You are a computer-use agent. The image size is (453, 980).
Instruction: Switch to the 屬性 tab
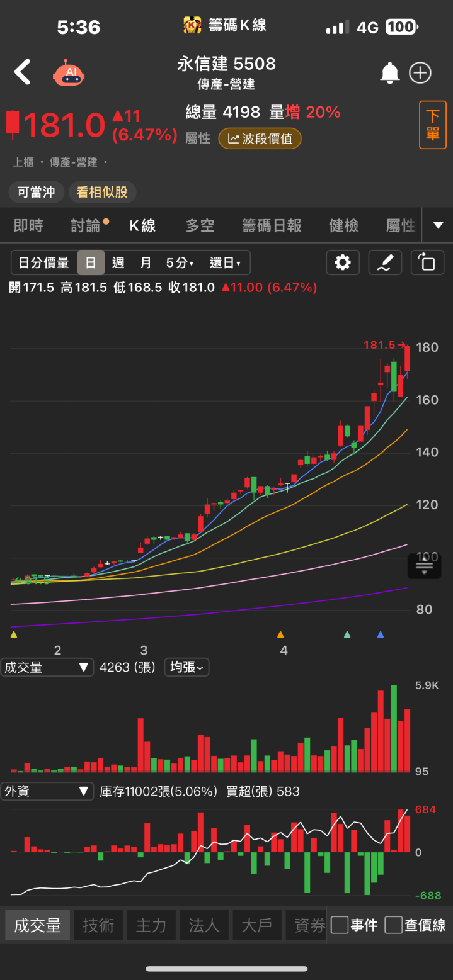401,225
